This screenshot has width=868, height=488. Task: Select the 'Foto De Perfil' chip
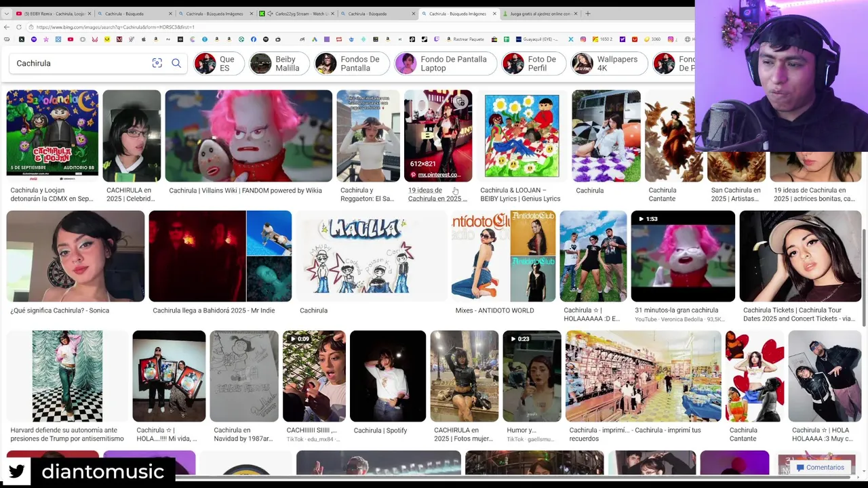tap(532, 64)
